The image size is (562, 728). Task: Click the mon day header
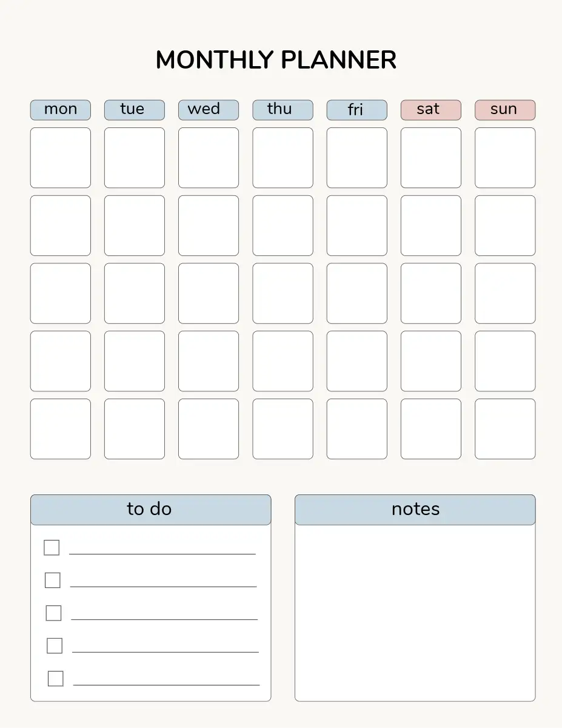point(61,110)
